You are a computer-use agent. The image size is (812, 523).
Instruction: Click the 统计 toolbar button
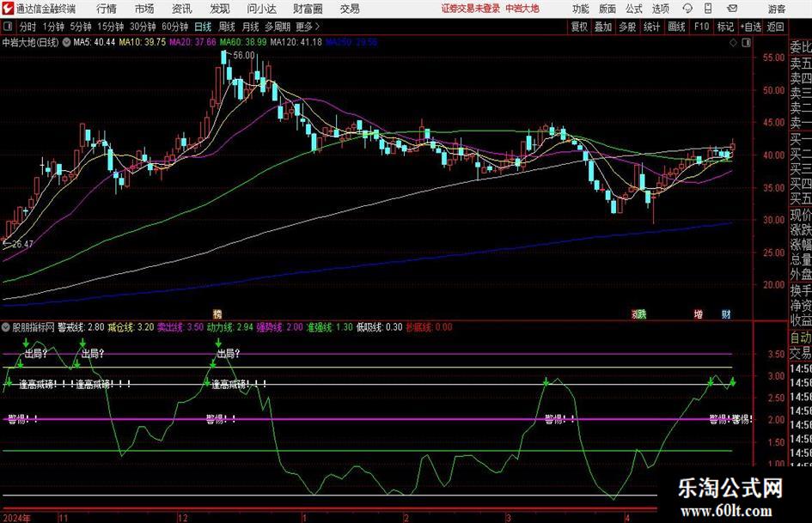[651, 27]
